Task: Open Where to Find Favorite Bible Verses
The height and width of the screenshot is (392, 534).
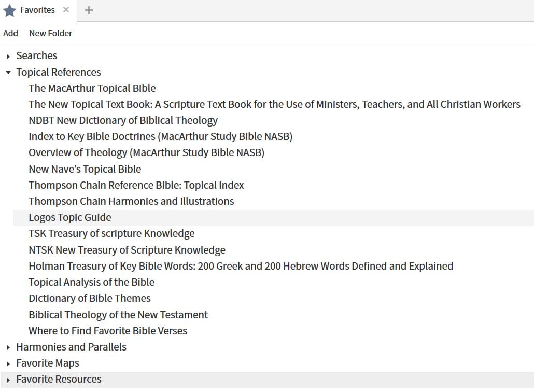Action: pos(107,331)
